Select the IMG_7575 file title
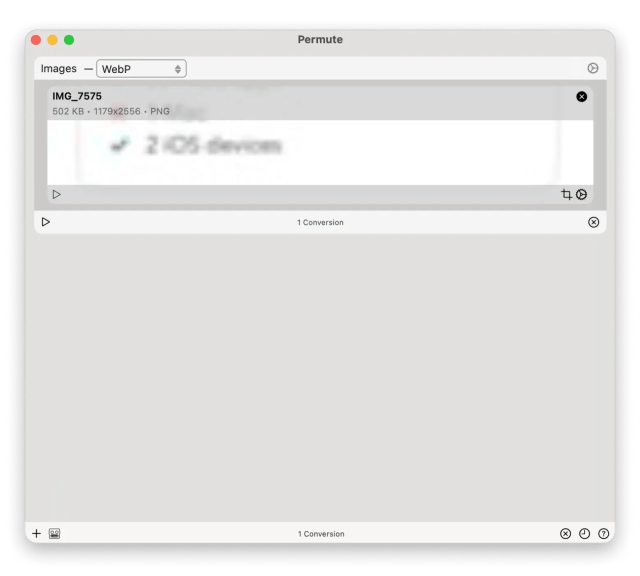640x576 pixels. pyautogui.click(x=77, y=96)
